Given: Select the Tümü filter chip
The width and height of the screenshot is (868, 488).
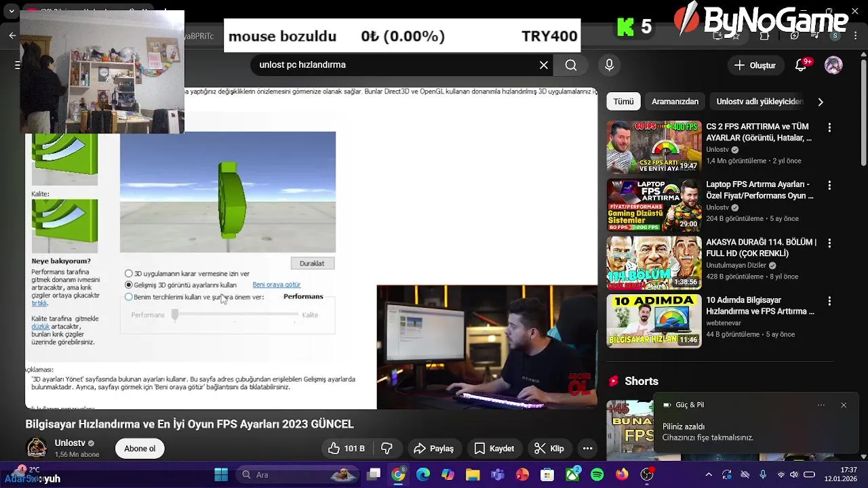Looking at the screenshot, I should pos(623,102).
